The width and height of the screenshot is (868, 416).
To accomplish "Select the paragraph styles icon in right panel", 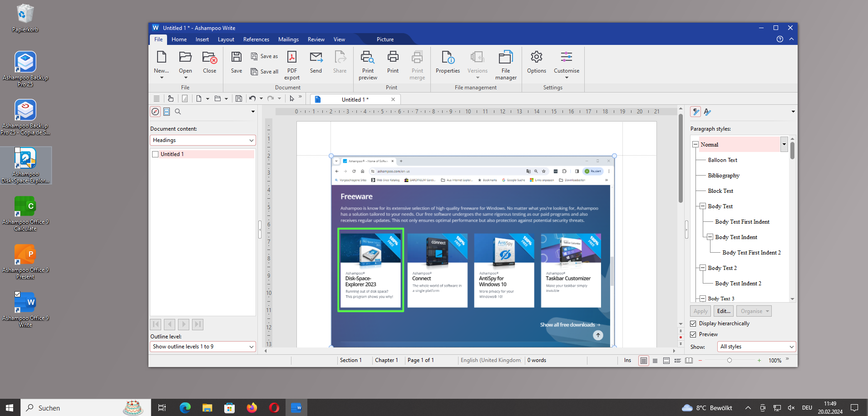I will tap(695, 112).
